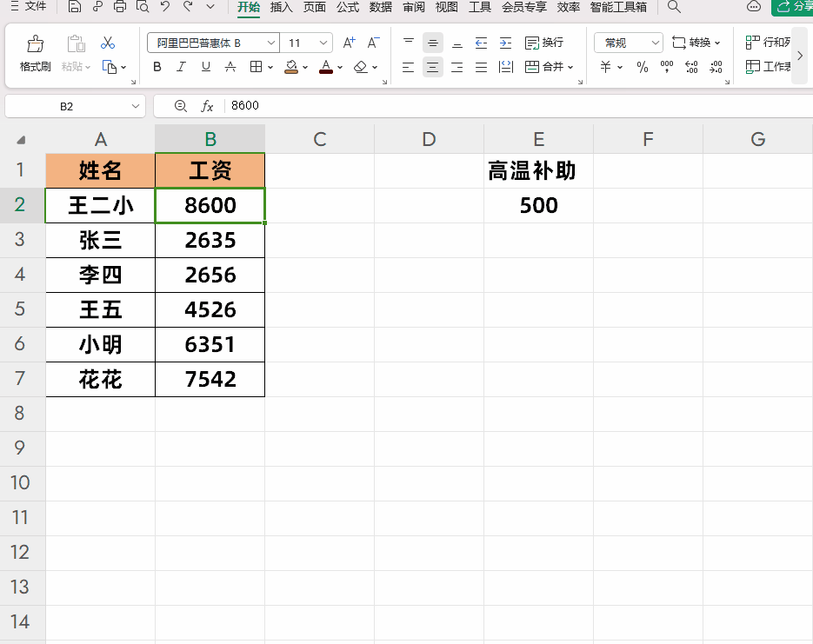Apply the red font color swatch
The height and width of the screenshot is (644, 813).
coord(325,67)
